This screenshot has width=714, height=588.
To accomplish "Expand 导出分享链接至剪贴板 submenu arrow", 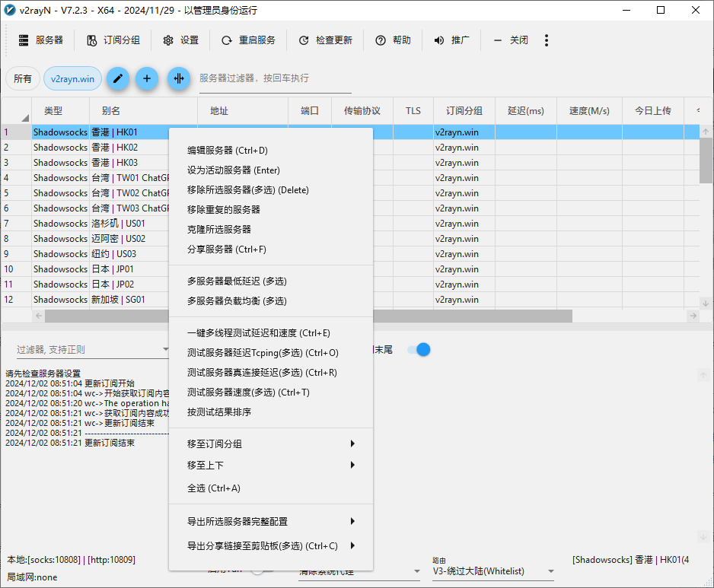I will point(352,545).
